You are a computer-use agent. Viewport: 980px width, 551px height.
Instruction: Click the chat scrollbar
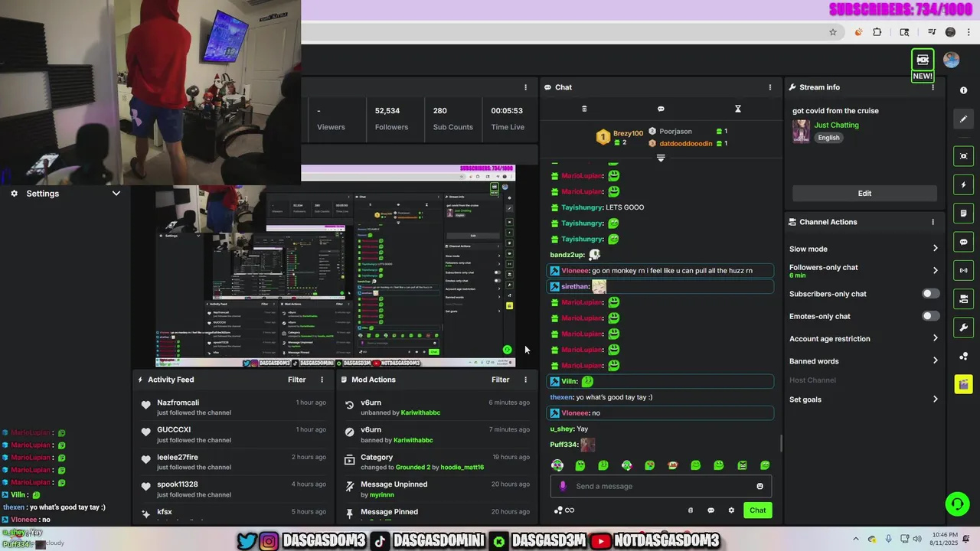point(781,443)
